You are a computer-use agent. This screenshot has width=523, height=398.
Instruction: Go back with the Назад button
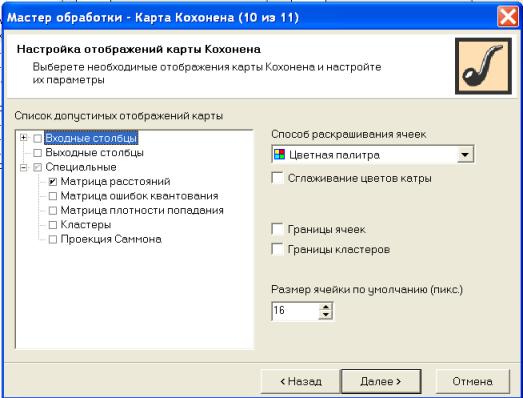300,381
